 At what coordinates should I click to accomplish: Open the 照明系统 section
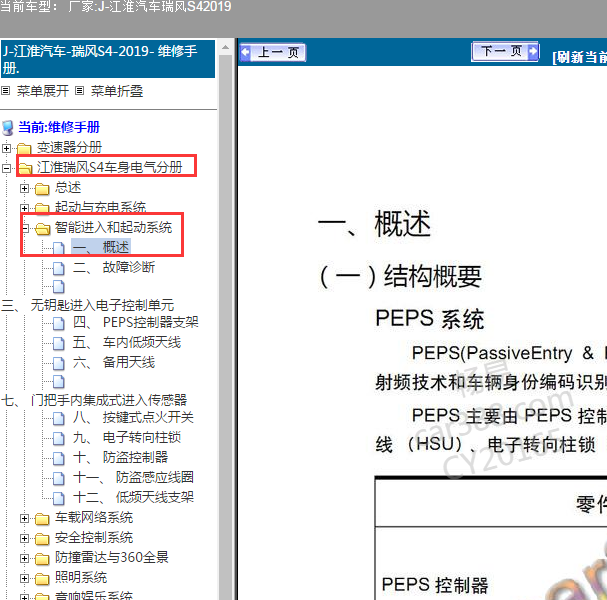81,578
